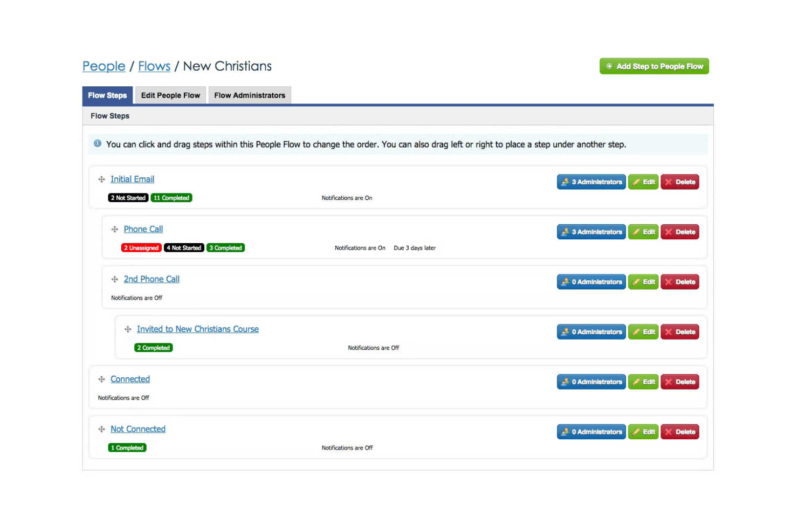
Task: Click the 4 Not Started badge
Action: pos(184,248)
